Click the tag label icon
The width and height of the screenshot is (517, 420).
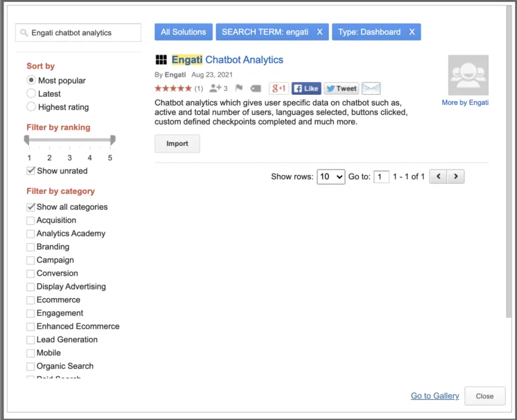[256, 88]
